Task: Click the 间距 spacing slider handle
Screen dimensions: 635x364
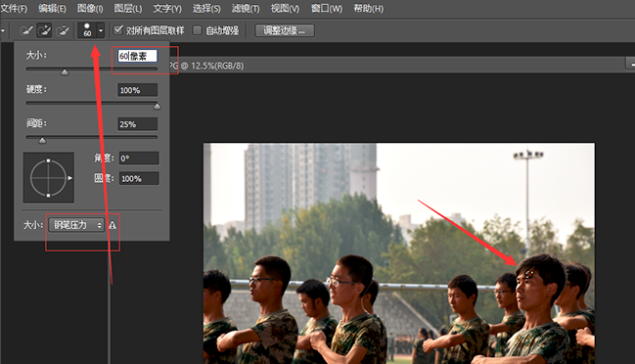Action: 42,141
